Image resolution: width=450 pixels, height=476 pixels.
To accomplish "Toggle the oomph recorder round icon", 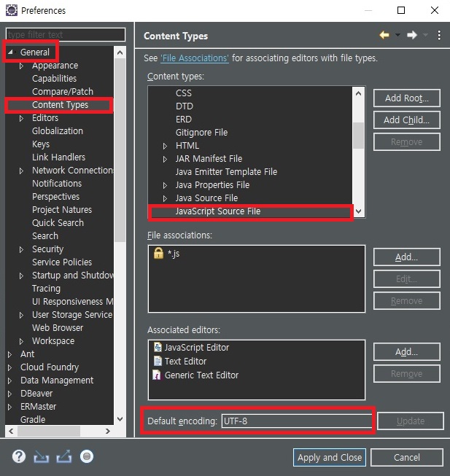I will 87,456.
